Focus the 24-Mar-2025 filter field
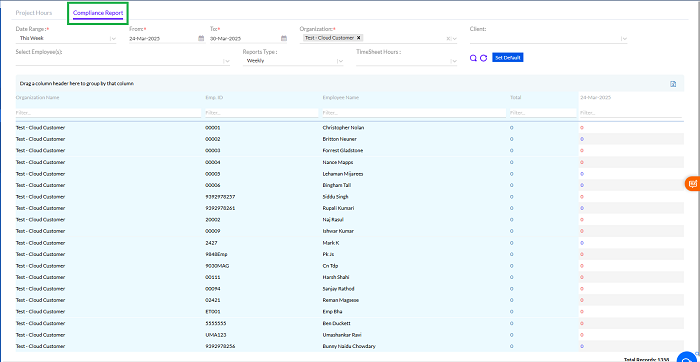This screenshot has height=362, width=700. pos(631,113)
